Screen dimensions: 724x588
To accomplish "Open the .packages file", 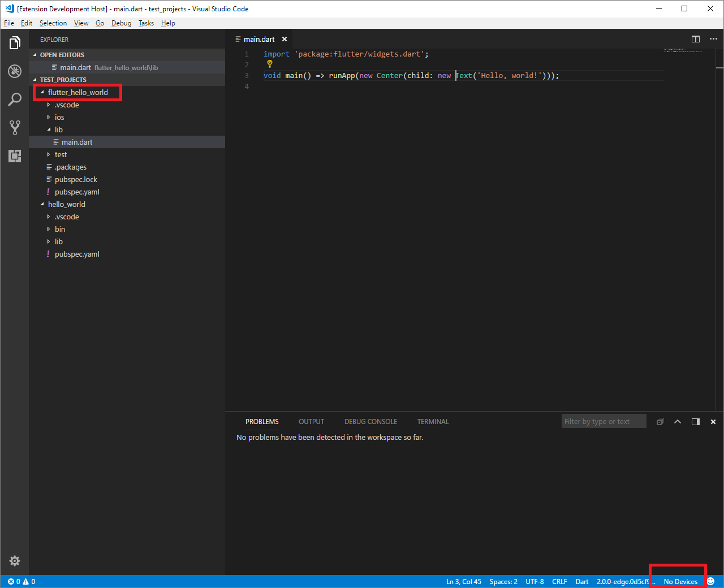I will click(x=127, y=167).
